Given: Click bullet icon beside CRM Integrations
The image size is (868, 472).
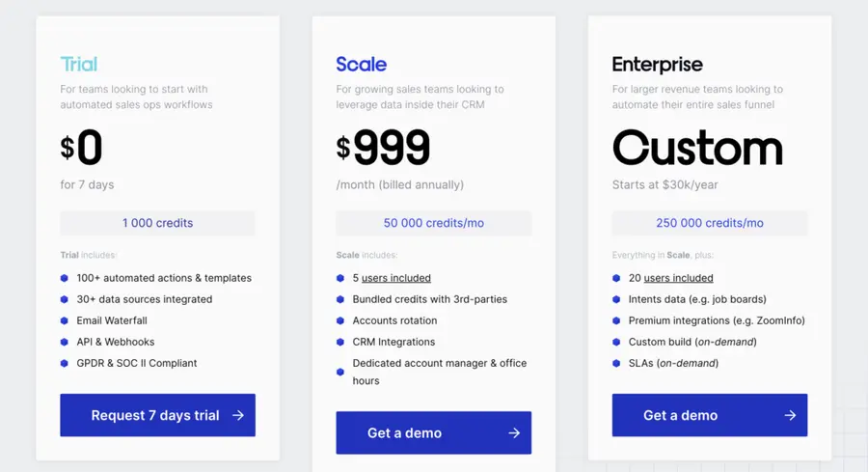Looking at the screenshot, I should pos(339,342).
